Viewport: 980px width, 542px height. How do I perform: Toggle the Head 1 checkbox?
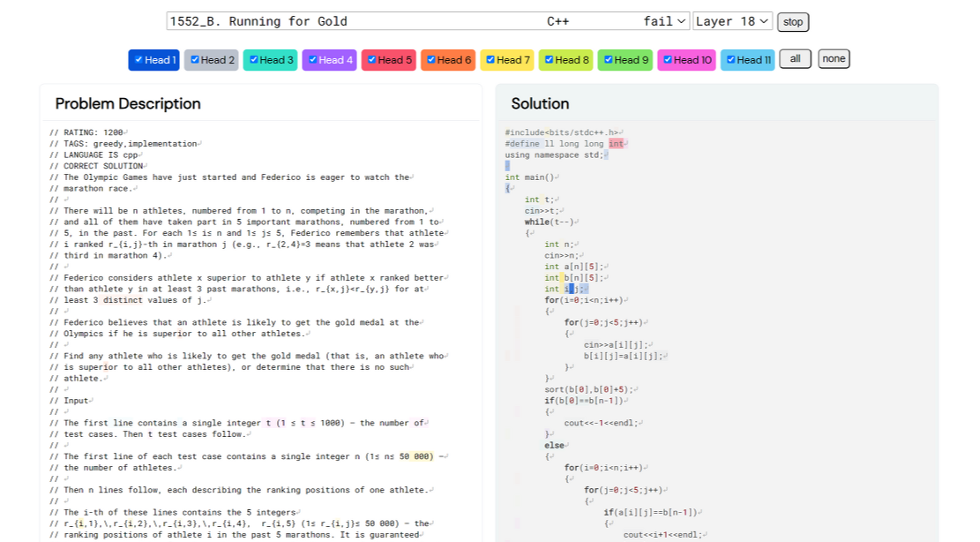coord(138,60)
